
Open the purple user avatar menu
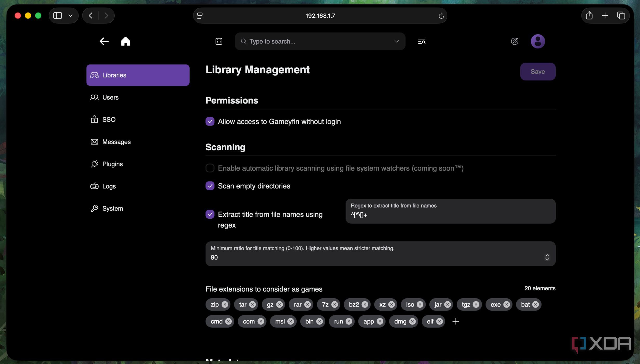pos(538,41)
